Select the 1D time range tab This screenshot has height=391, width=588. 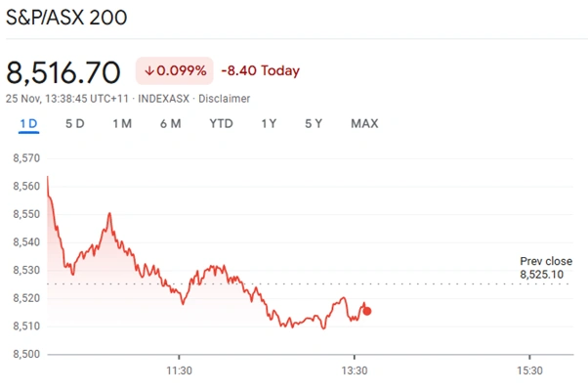(x=28, y=124)
